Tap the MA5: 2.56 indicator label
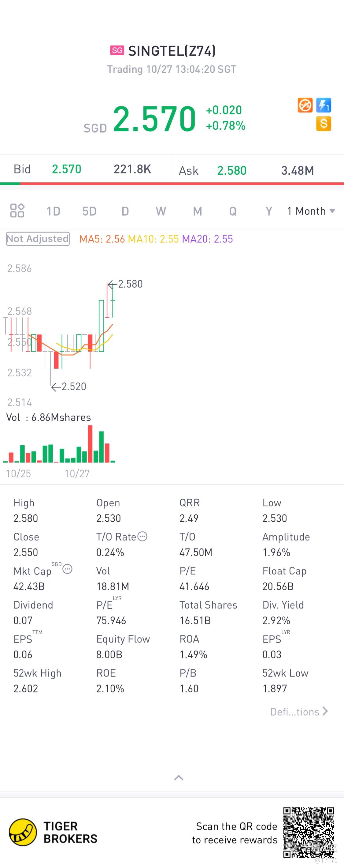 [102, 239]
